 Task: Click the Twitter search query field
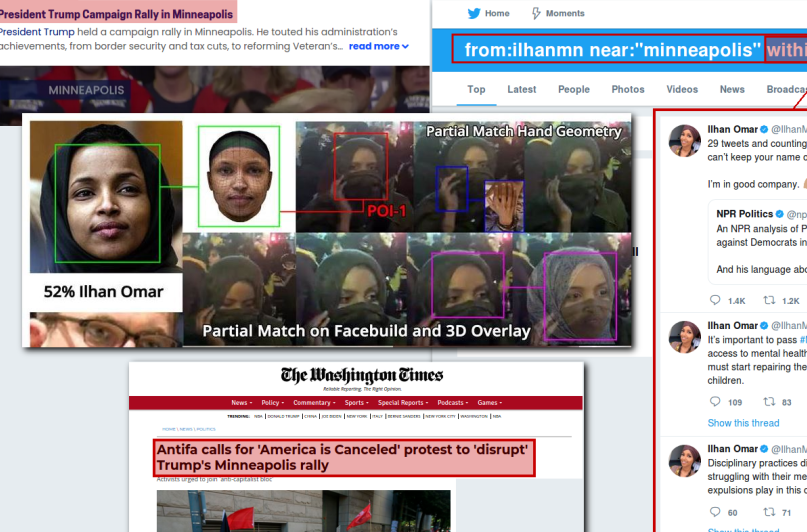coord(629,49)
